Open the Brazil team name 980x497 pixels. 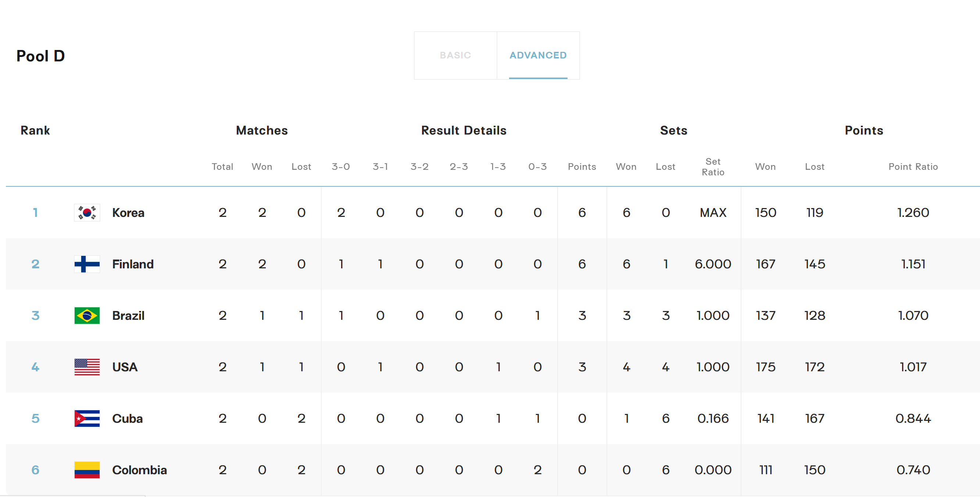(x=128, y=315)
